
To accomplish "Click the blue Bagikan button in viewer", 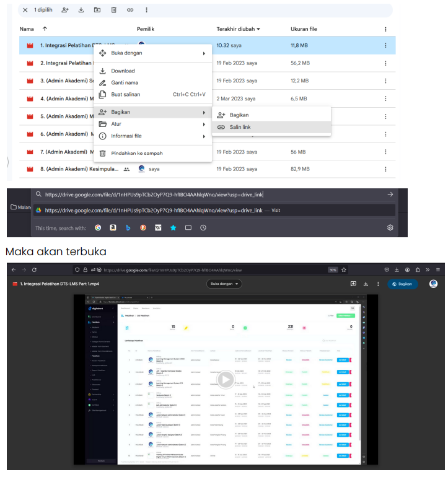I will click(403, 284).
